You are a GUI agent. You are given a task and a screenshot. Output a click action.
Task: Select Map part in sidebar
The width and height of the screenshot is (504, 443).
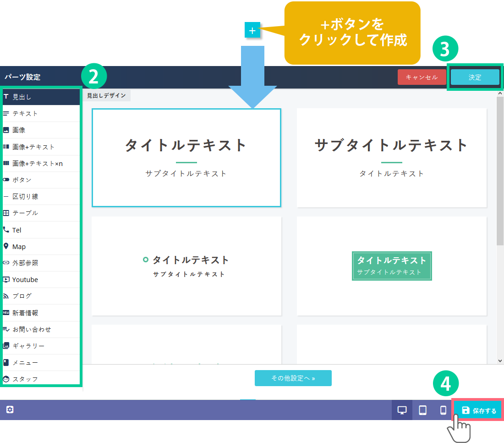(x=19, y=247)
